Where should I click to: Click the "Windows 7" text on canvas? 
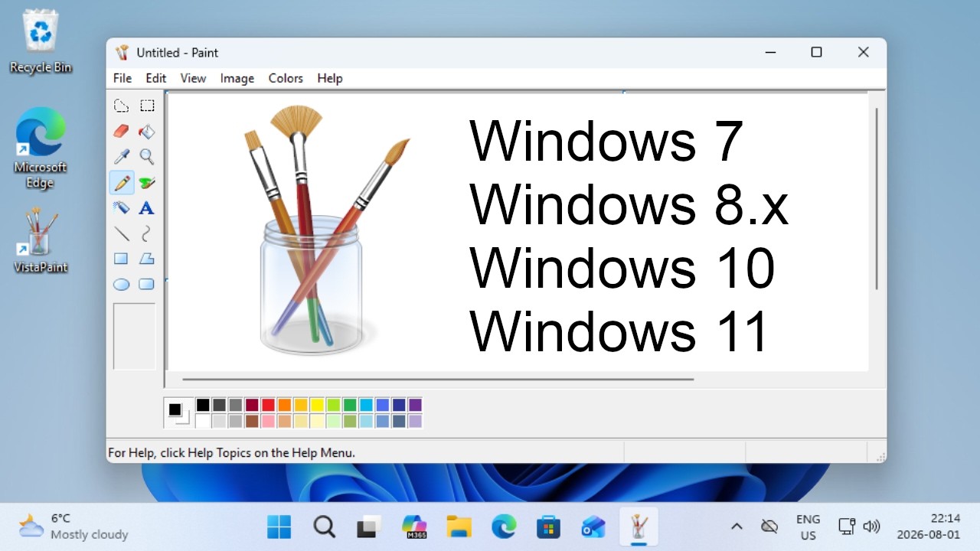(x=606, y=142)
